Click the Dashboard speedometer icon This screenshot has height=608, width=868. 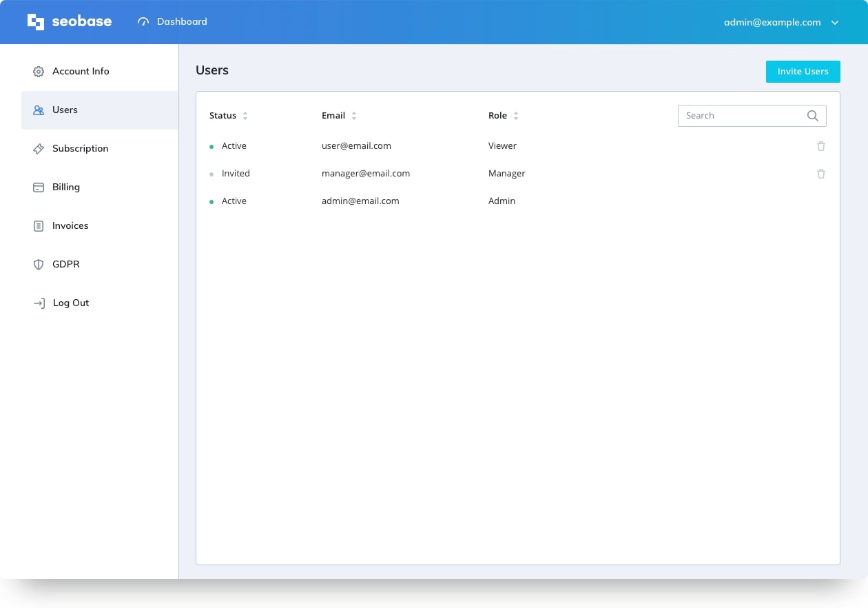143,22
